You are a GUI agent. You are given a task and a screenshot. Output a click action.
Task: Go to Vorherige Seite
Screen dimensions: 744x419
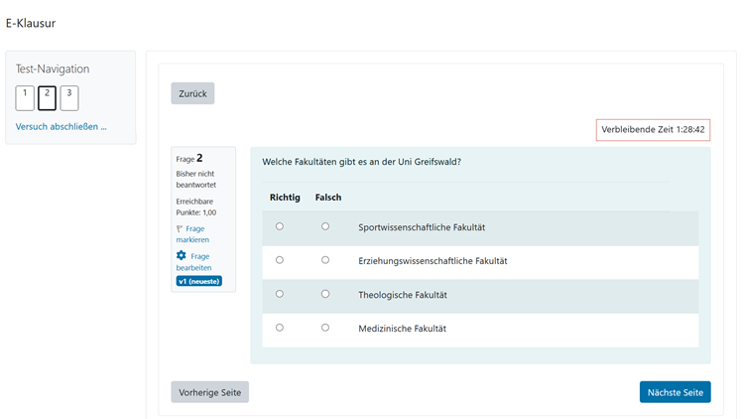click(210, 392)
